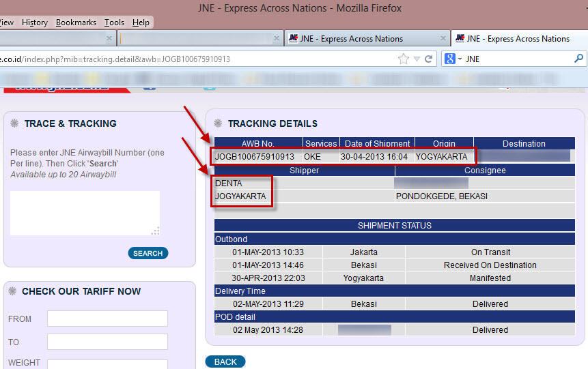Click the shipment date 30-04-2013 16:04
588x369 pixels.
[x=374, y=157]
